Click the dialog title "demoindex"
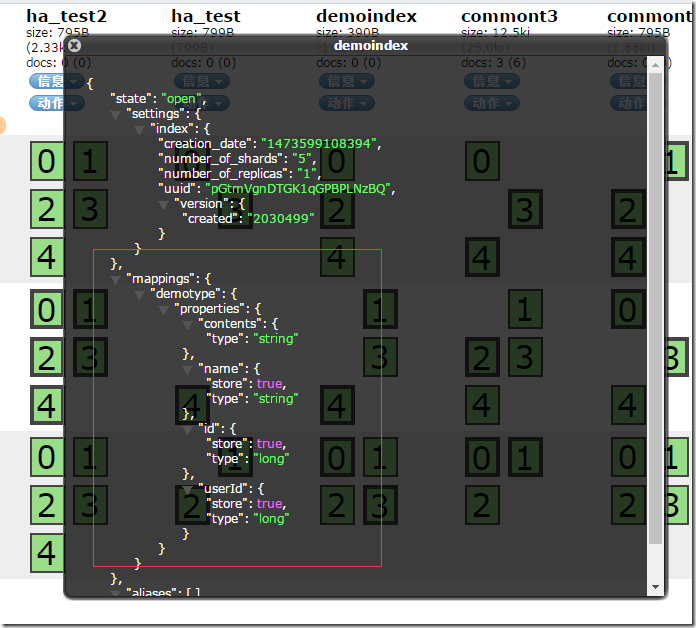Screen dimensions: 696x628 point(371,45)
